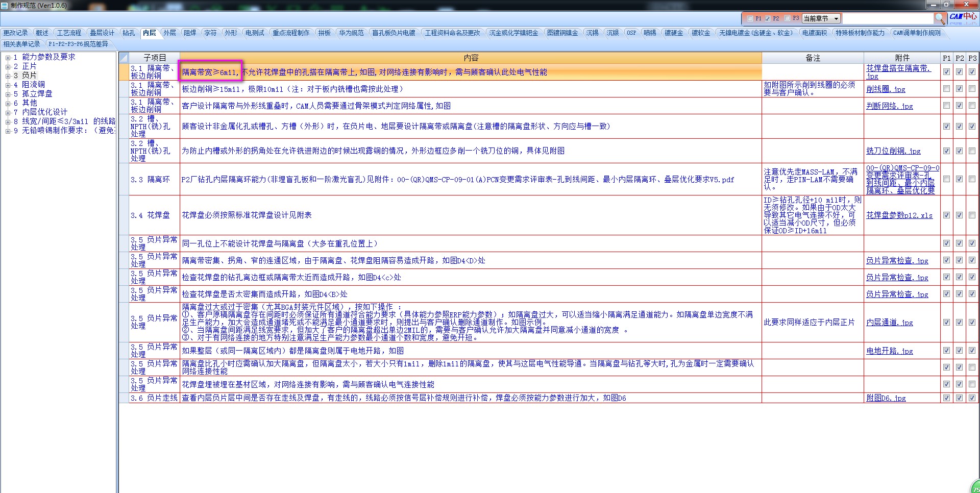The height and width of the screenshot is (493, 980).
Task: Toggle P3 checkbox for 板边削铜≥15mil row
Action: [x=972, y=89]
